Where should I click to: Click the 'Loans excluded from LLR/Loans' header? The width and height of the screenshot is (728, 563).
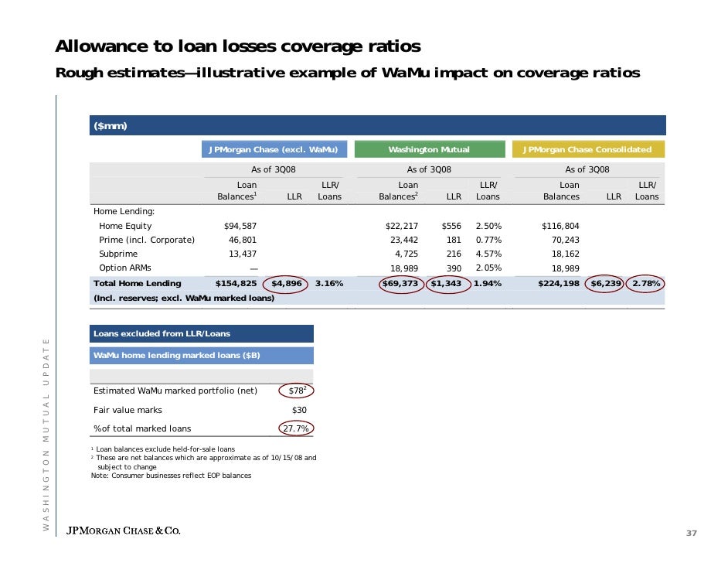202,333
